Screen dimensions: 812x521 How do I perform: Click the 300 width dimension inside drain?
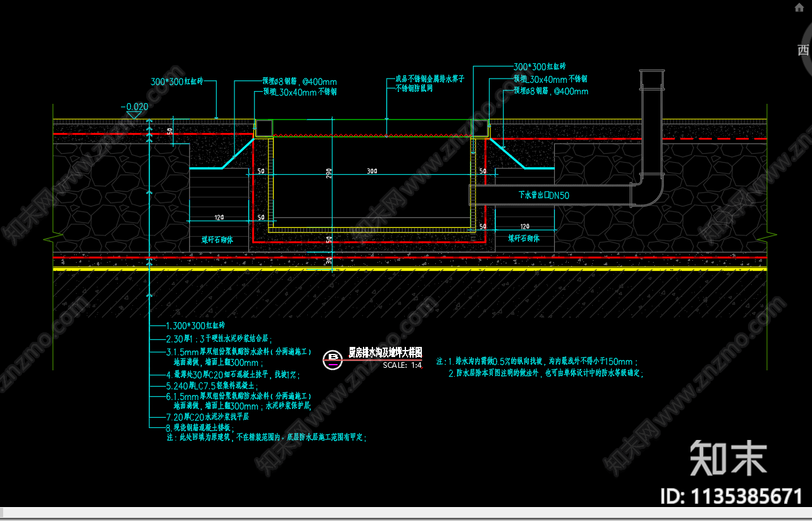tap(371, 172)
